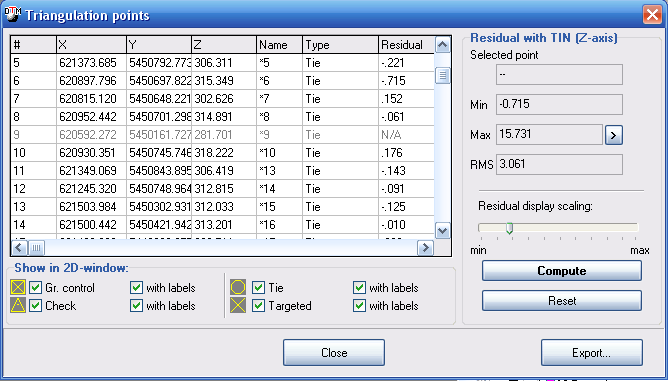The height and width of the screenshot is (381, 668).
Task: Select row 14 residual -.010
Action: (x=407, y=225)
